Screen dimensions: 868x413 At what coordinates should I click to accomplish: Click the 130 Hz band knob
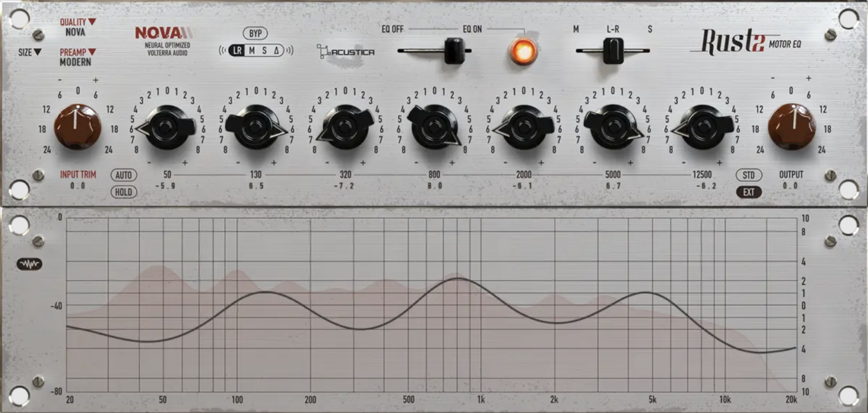point(256,128)
